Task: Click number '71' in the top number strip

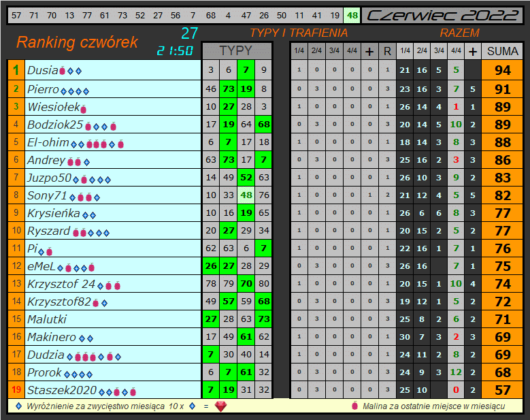Action: [34, 15]
